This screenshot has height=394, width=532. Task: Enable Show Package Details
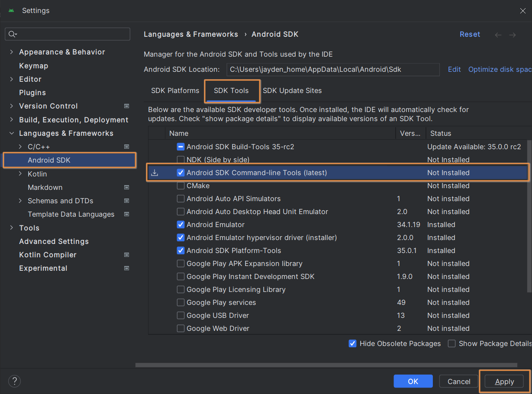tap(452, 343)
